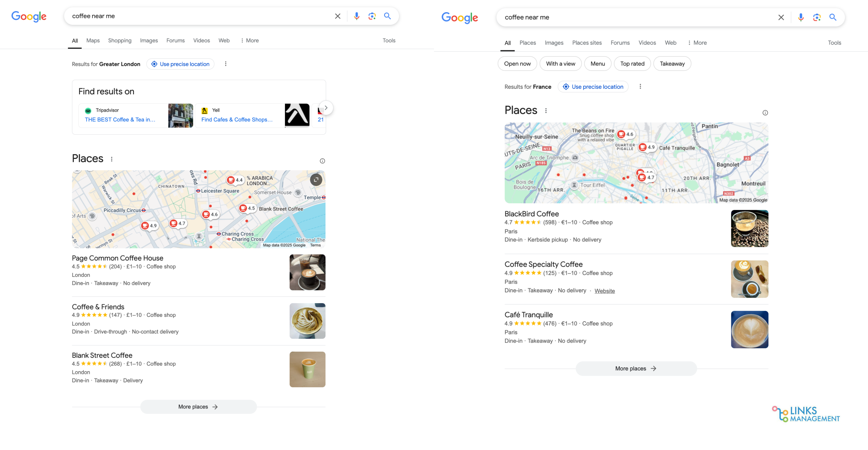Toggle the 'Top rated' filter button
The image size is (868, 450).
click(x=632, y=63)
